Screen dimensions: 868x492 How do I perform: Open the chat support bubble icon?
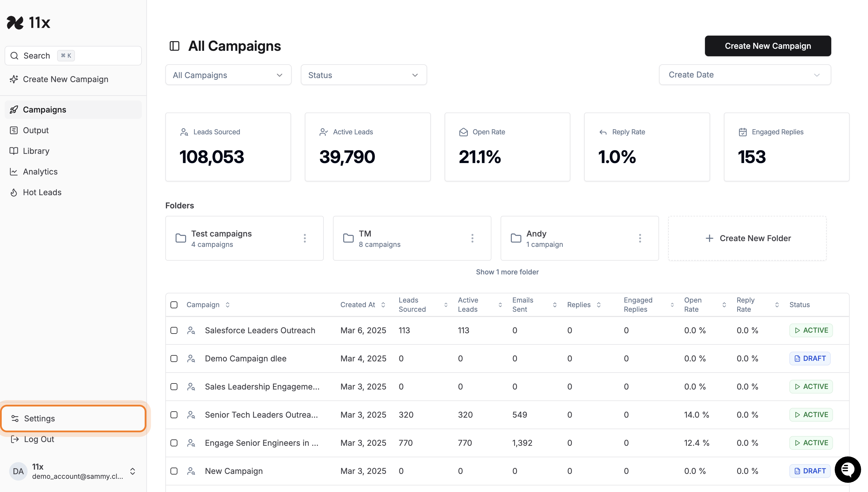(847, 469)
